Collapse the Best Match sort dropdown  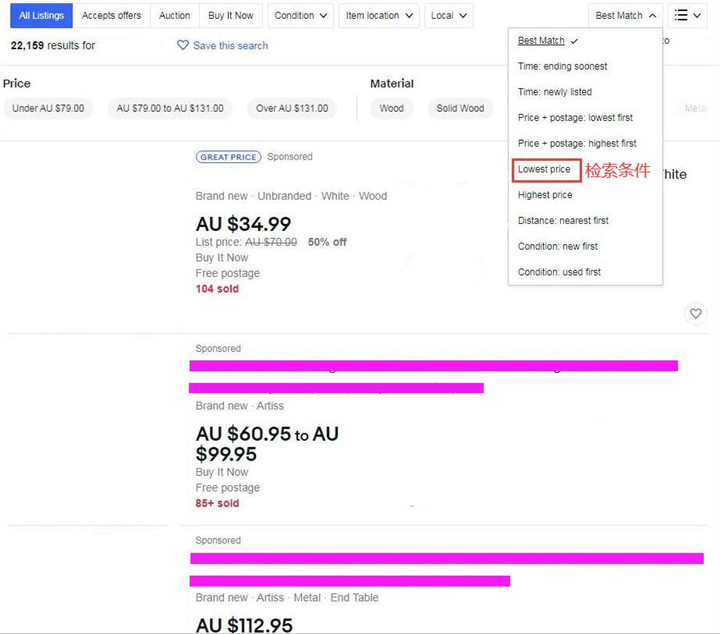(x=626, y=15)
